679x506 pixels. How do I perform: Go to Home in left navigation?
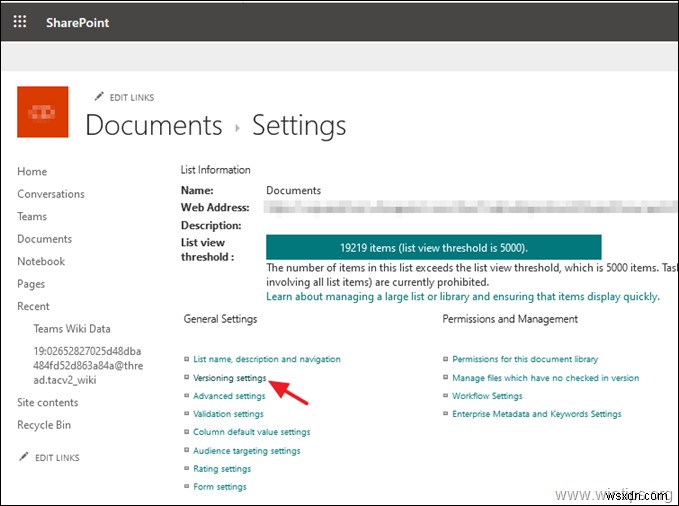tap(32, 172)
